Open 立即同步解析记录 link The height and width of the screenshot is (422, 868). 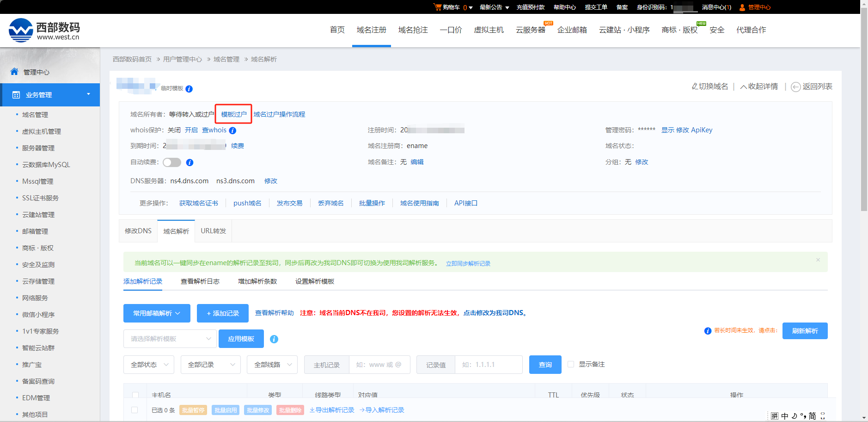[x=468, y=263]
